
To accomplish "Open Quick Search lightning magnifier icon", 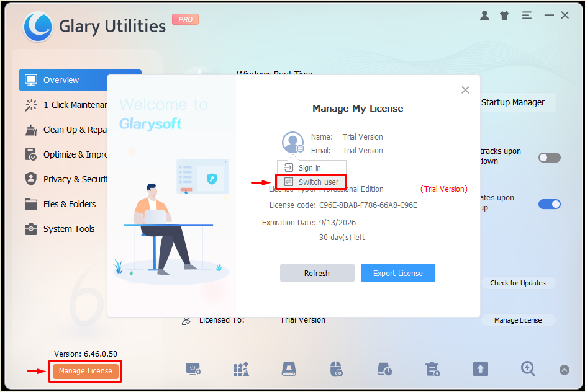I will click(x=528, y=369).
